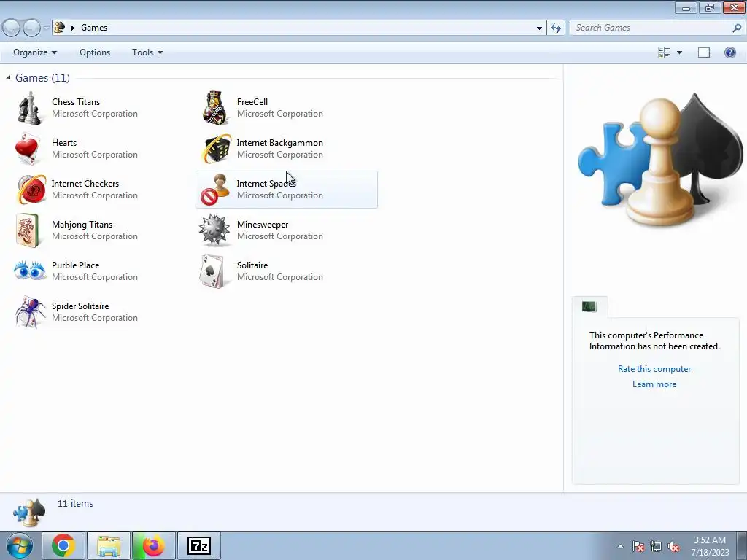This screenshot has height=560, width=747.
Task: Open the Tools dropdown menu
Action: 147,52
